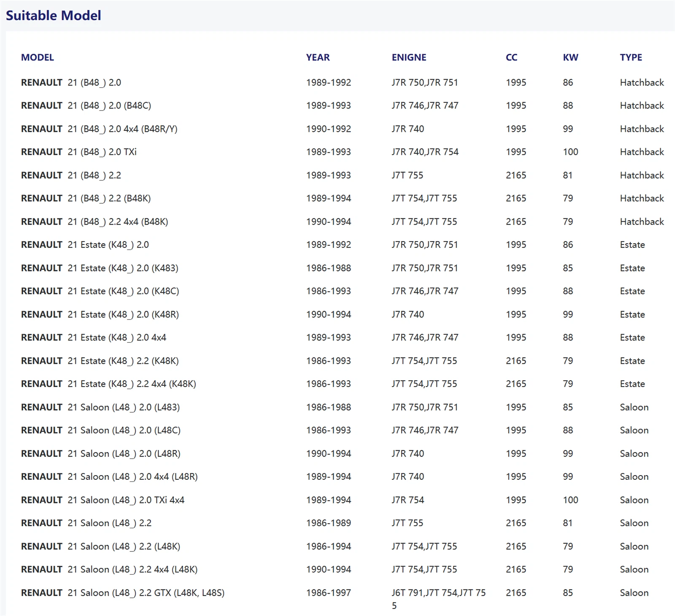Select the CC column header
This screenshot has width=675, height=616.
[511, 57]
